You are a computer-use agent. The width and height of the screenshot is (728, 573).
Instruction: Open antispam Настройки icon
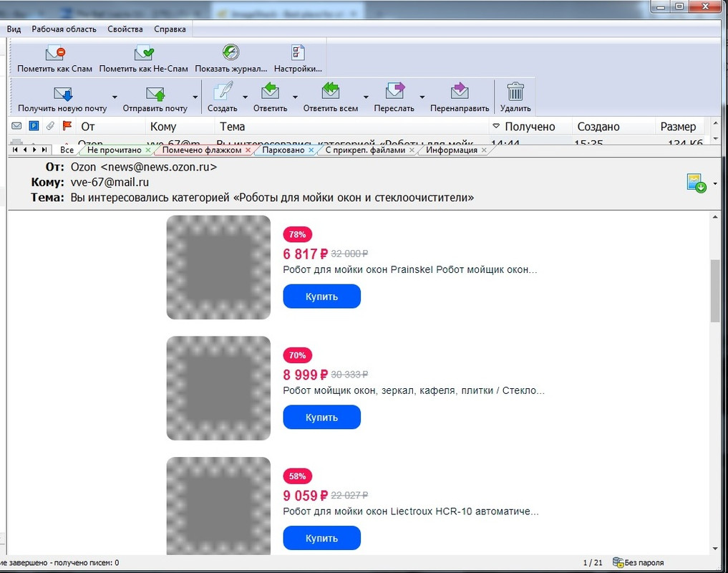pos(298,52)
